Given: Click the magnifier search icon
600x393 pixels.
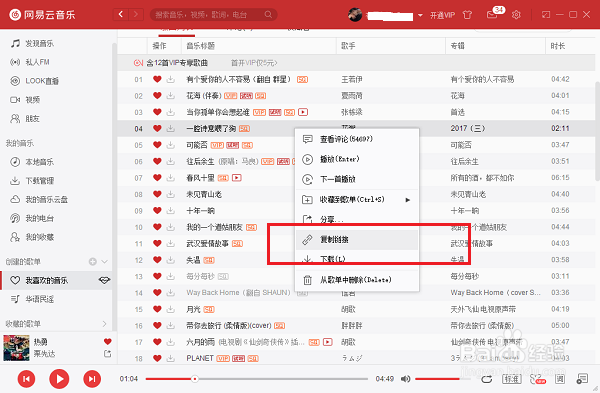Looking at the screenshot, I should click(x=268, y=15).
